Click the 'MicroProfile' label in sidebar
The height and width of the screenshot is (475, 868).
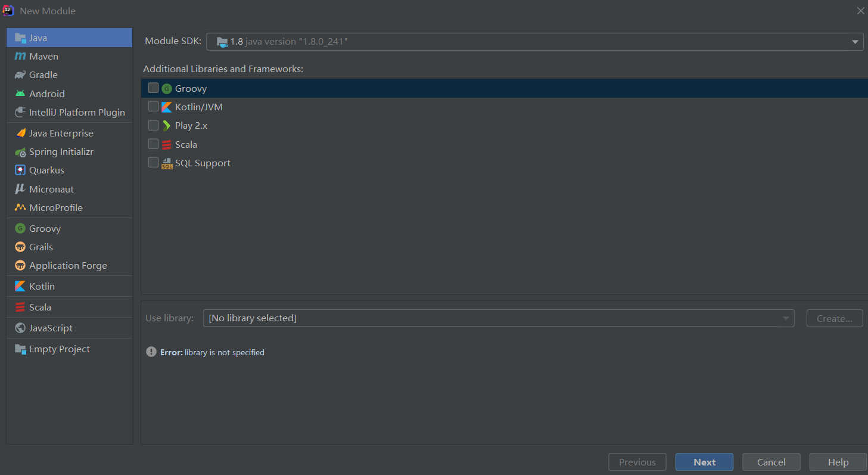(56, 207)
